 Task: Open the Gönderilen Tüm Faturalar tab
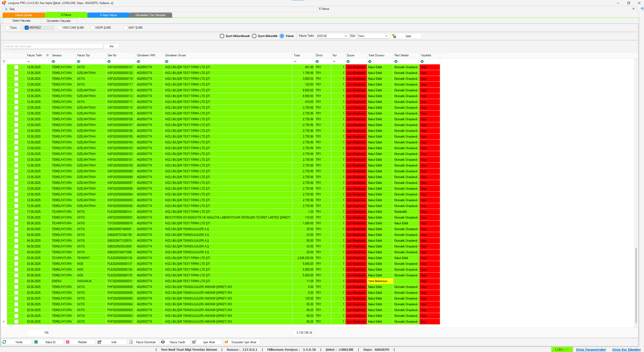coord(150,15)
